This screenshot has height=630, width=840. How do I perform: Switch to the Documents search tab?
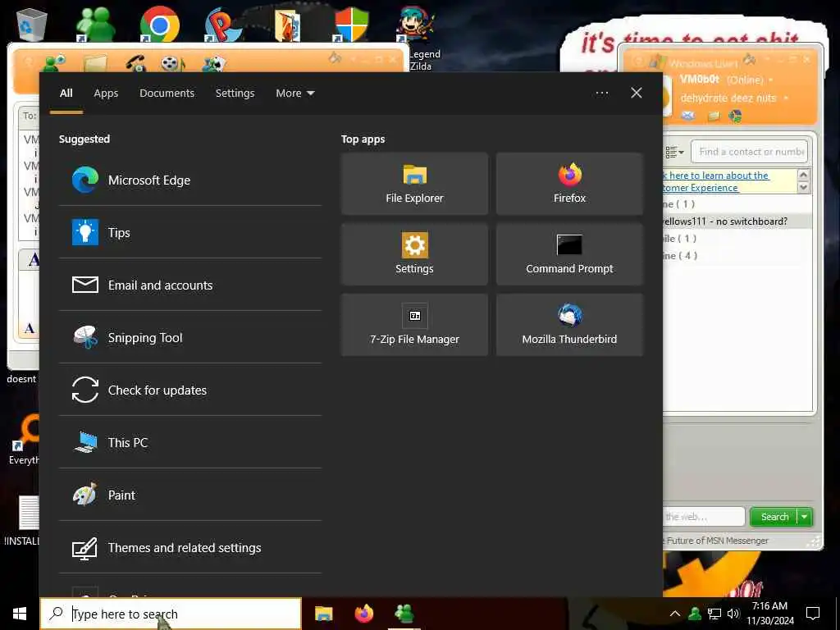pos(167,94)
